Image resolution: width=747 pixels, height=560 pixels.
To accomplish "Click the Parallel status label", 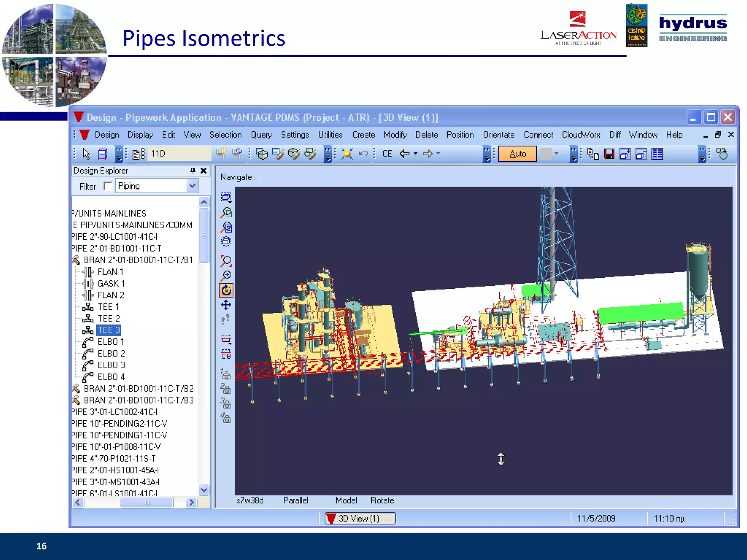I will click(x=295, y=500).
